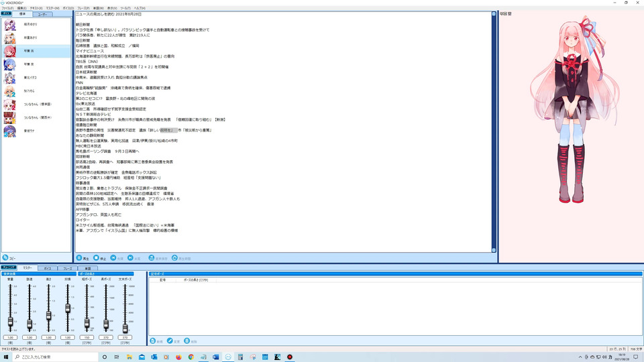Click the 話速 speed slider handle

[30, 324]
